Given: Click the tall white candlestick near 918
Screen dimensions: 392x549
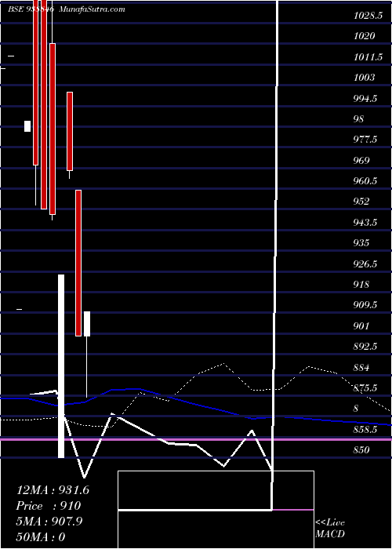Looking at the screenshot, I should [x=61, y=366].
